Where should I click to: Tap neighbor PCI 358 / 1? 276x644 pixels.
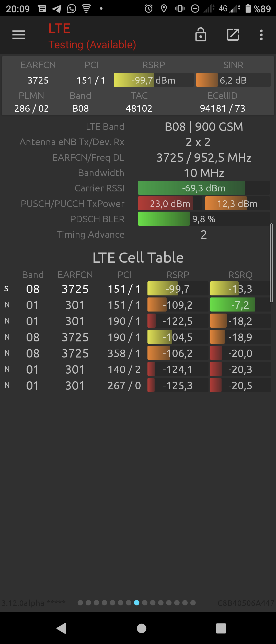click(x=124, y=353)
